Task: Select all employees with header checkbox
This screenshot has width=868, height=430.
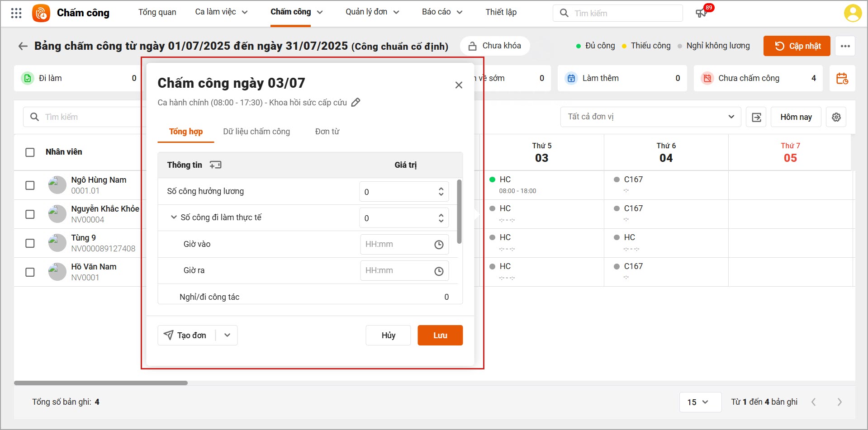Action: click(30, 152)
